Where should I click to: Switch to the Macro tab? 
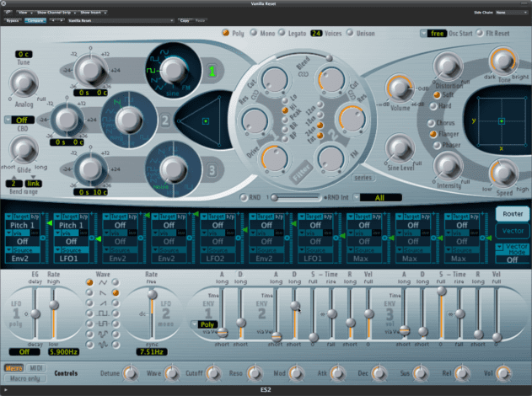click(13, 368)
